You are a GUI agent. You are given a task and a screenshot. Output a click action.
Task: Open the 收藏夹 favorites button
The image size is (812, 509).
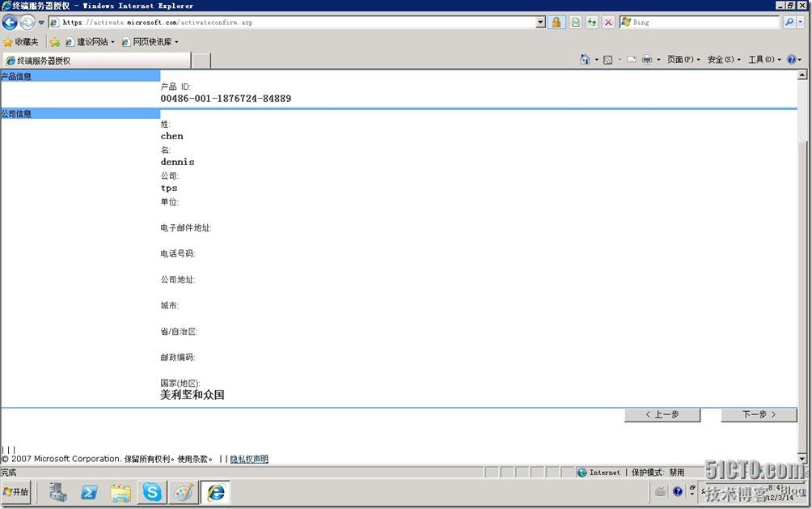coord(21,42)
